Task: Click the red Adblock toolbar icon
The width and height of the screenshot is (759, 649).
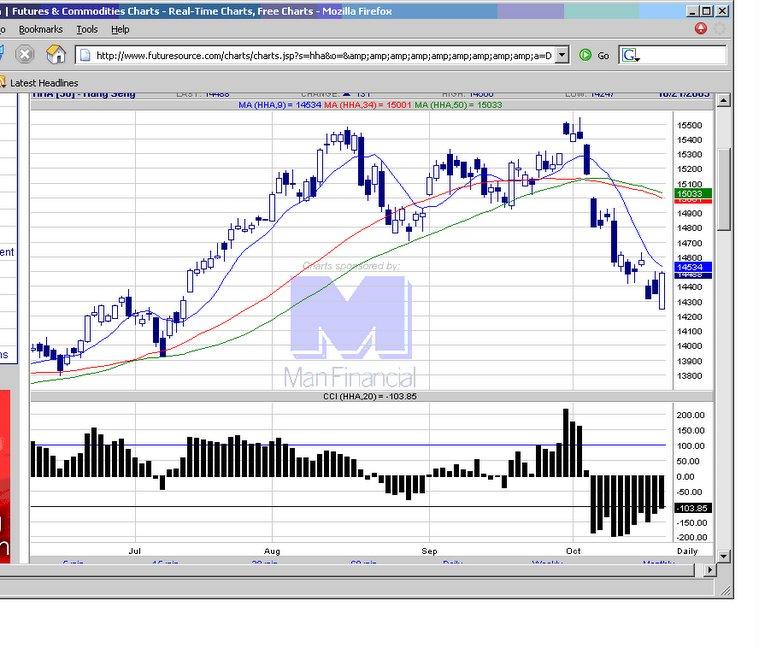Action: (x=700, y=28)
